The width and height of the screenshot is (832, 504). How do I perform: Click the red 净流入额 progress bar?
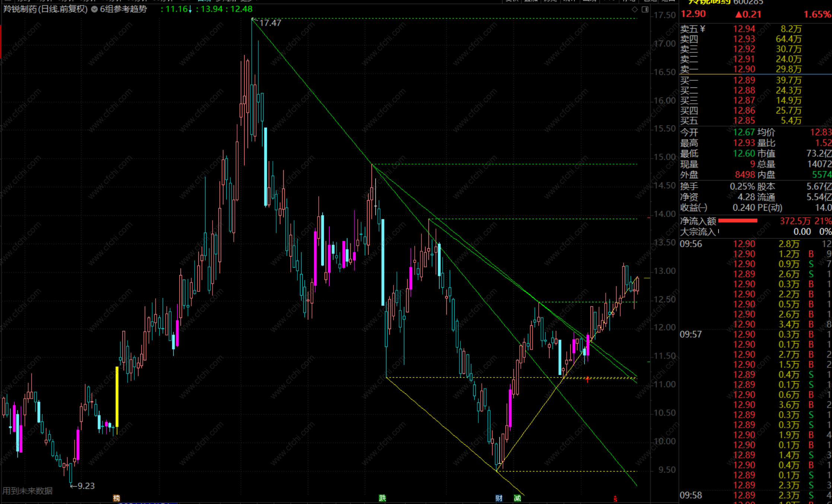coord(737,221)
